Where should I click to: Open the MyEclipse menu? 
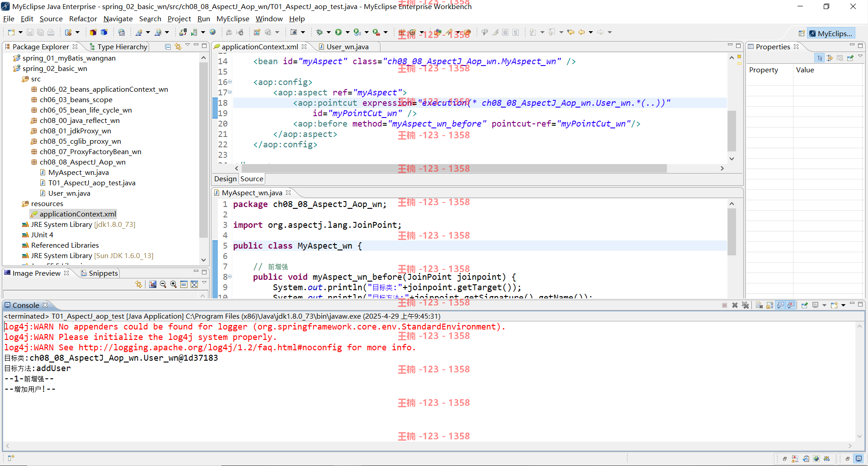[233, 19]
